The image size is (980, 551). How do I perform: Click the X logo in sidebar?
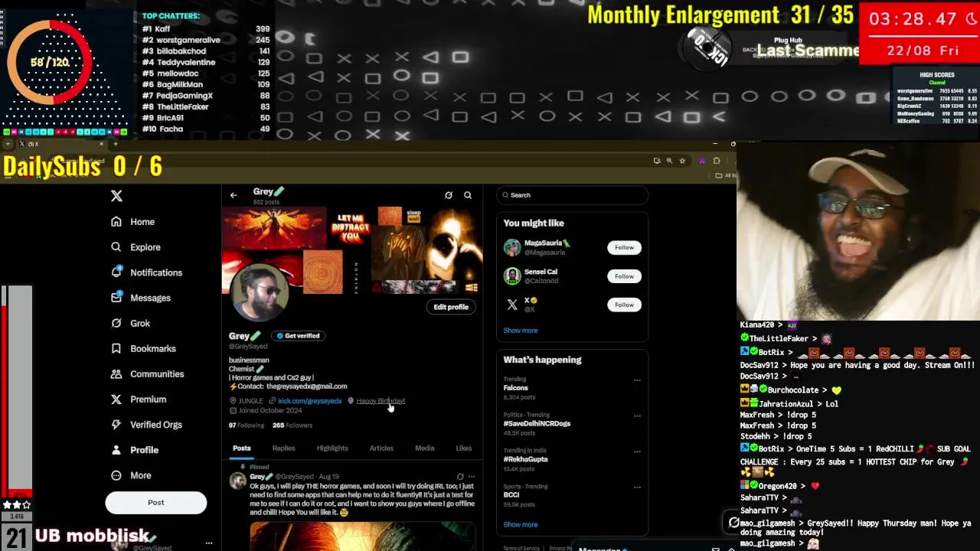116,196
